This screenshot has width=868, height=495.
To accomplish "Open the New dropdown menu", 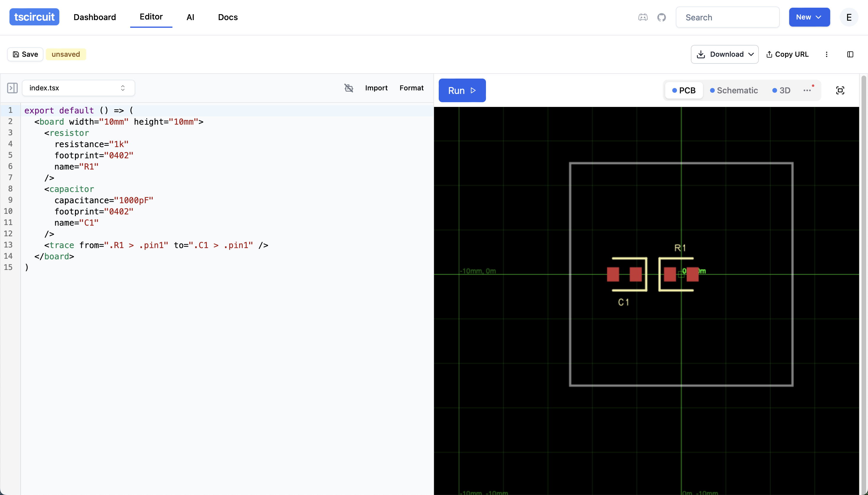I will click(x=809, y=17).
